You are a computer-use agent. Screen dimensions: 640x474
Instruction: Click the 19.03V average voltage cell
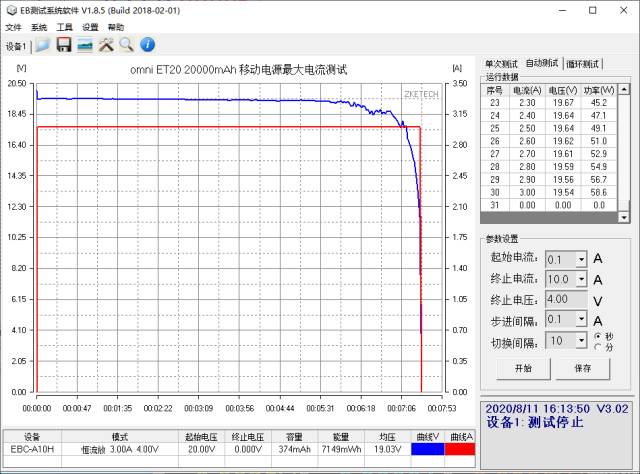[x=387, y=449]
